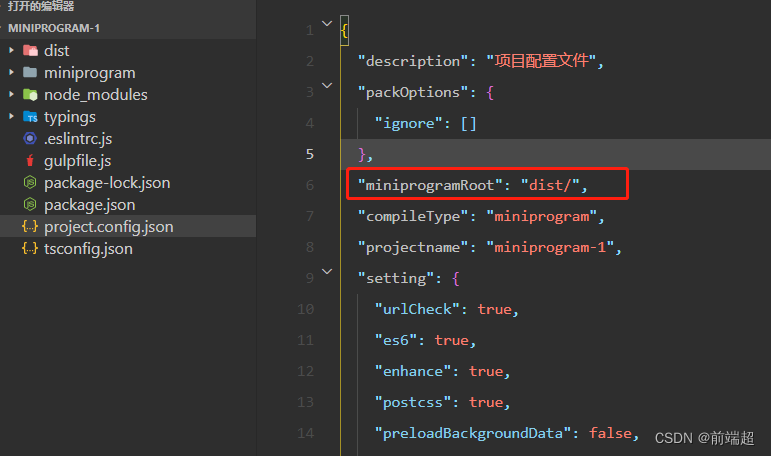Select node_modules in the explorer
Viewport: 771px width, 456px height.
96,94
